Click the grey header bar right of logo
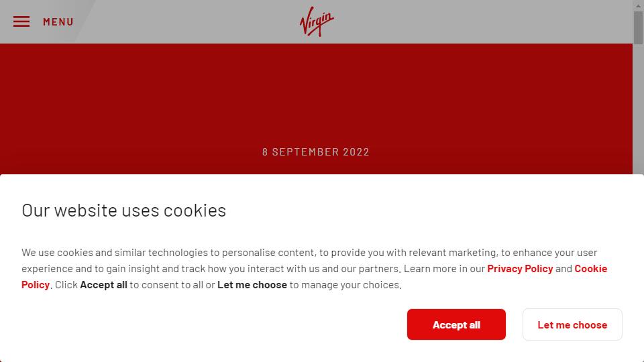644x362 pixels. pos(483,21)
